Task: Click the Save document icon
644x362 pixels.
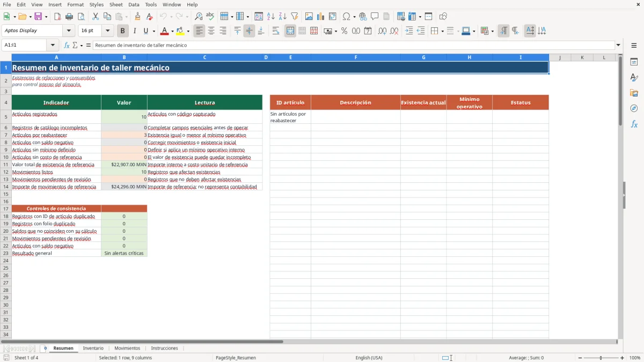Action: 38,17
